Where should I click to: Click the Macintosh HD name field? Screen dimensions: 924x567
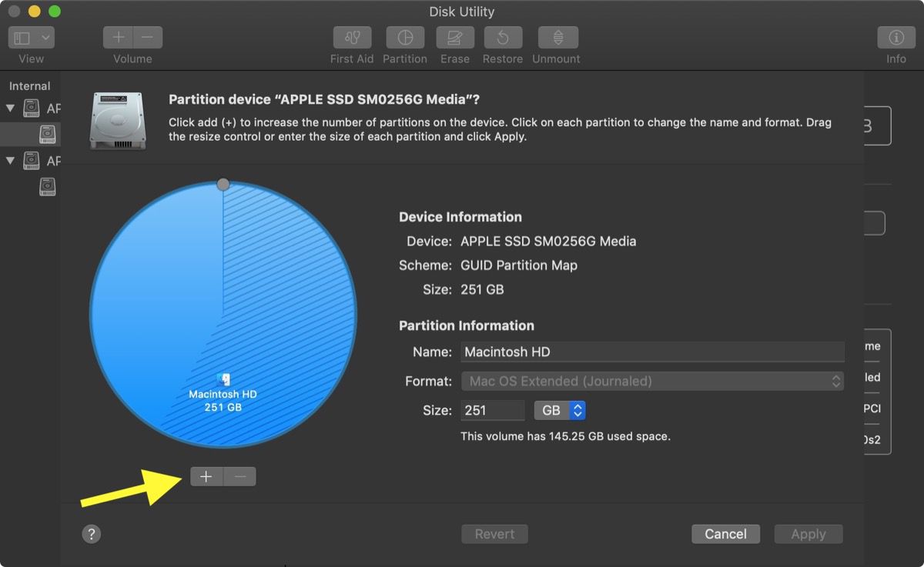coord(651,352)
